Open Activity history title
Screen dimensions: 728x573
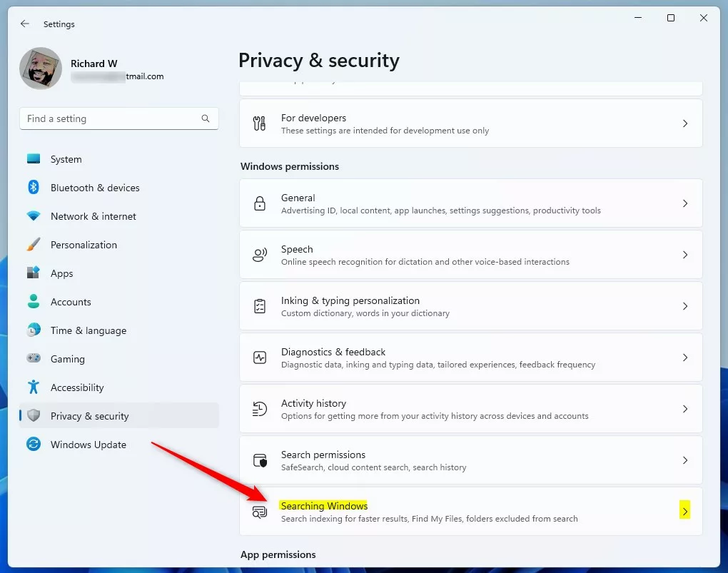click(x=313, y=403)
